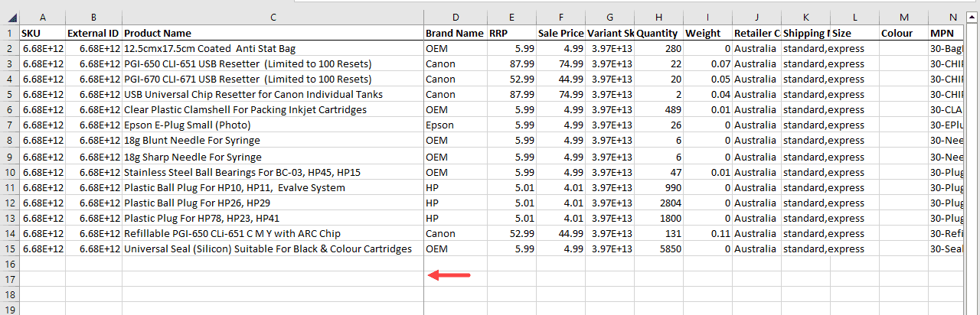Select the weight cell showing 0.11
This screenshot has height=315, width=980.
pyautogui.click(x=707, y=233)
